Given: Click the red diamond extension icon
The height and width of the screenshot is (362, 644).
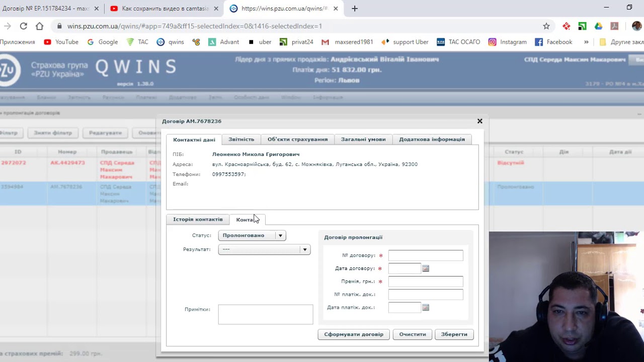Looking at the screenshot, I should tap(567, 26).
